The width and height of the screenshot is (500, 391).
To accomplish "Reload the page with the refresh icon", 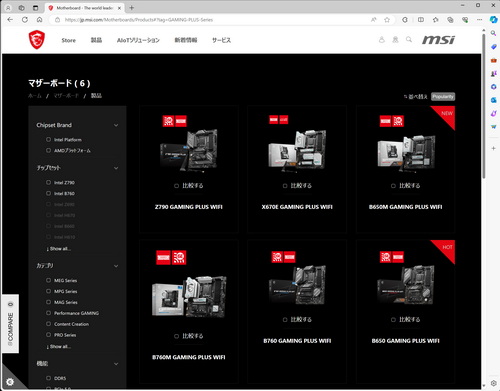I will click(25, 20).
